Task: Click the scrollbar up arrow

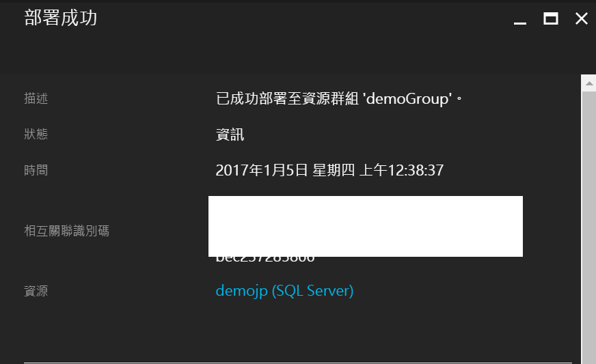Action: click(589, 83)
